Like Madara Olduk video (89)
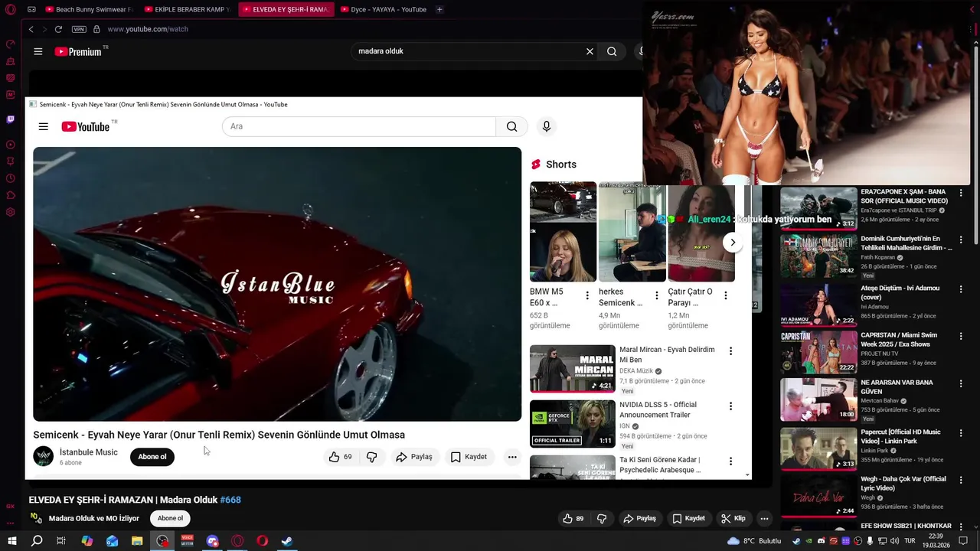The width and height of the screenshot is (980, 551). pyautogui.click(x=573, y=518)
